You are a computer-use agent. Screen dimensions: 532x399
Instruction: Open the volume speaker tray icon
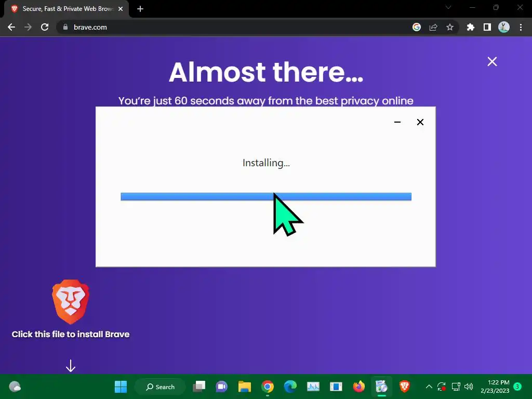[469, 387]
